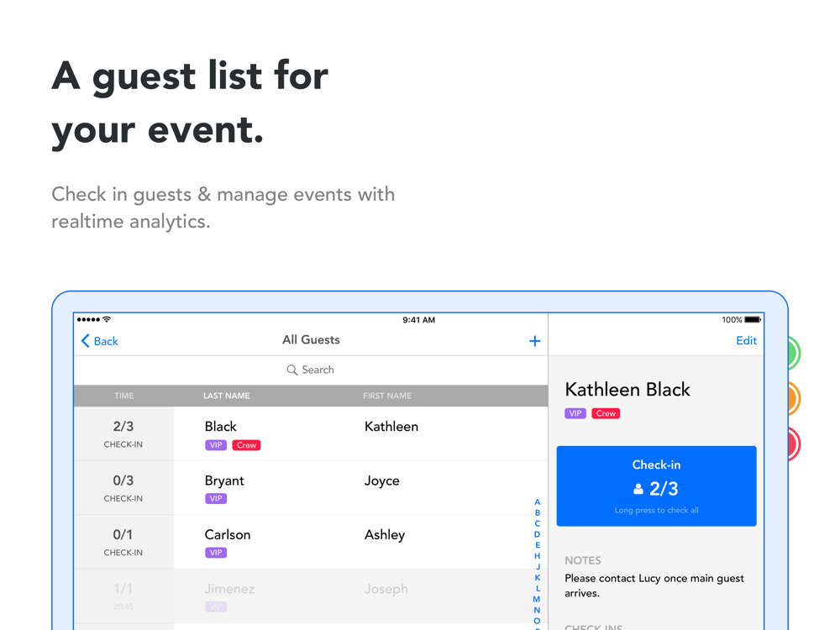Click the 9:41 AM clock
The width and height of the screenshot is (840, 630).
(x=419, y=320)
